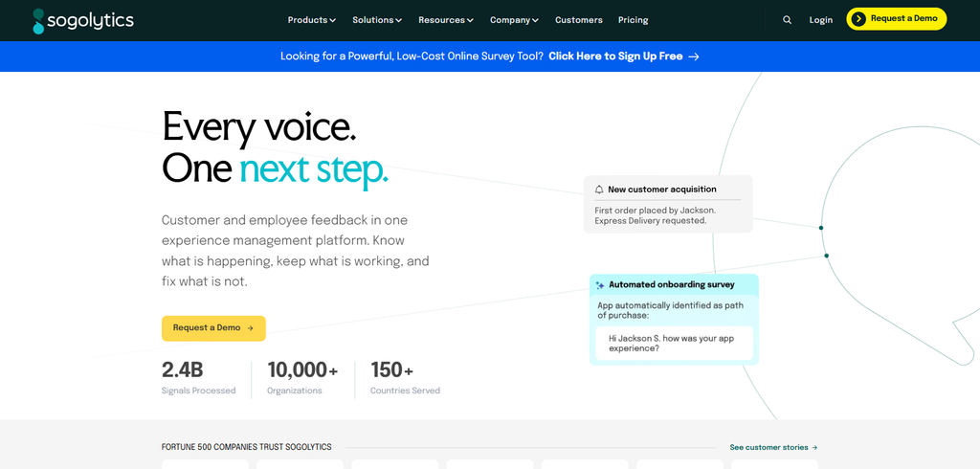Click the Customer and employee feedback paragraph
Screen dimensions: 980x469
pyautogui.click(x=295, y=251)
